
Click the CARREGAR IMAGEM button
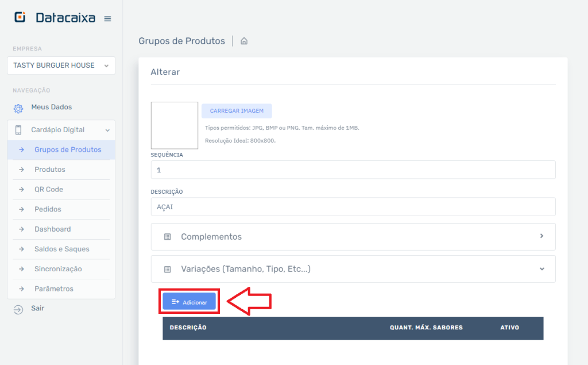click(x=237, y=110)
